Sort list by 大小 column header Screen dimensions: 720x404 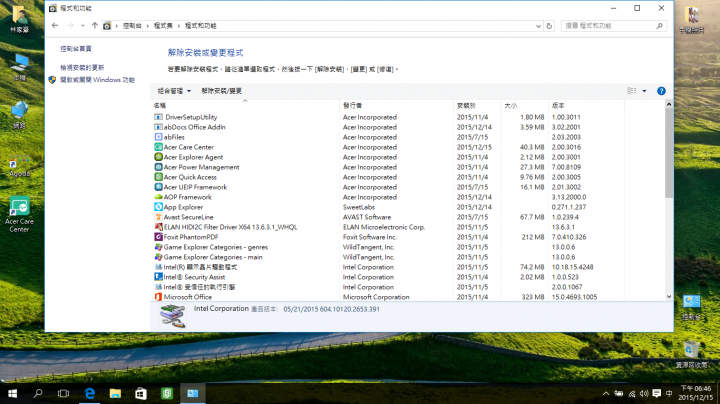[524, 106]
